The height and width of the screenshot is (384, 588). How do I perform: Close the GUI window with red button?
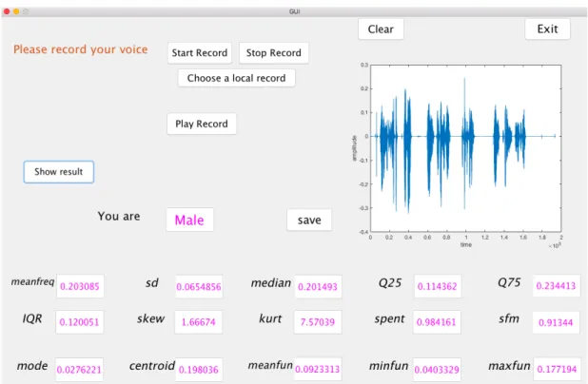pos(7,11)
